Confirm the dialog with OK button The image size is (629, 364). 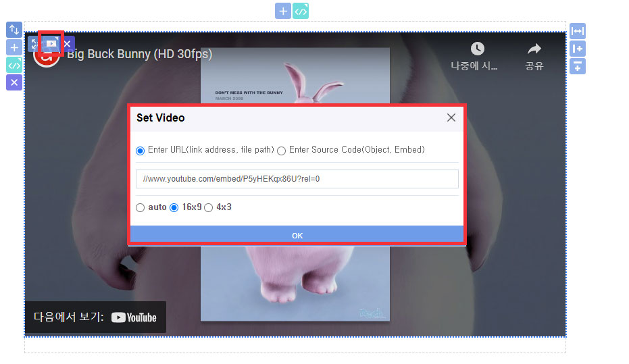(297, 235)
